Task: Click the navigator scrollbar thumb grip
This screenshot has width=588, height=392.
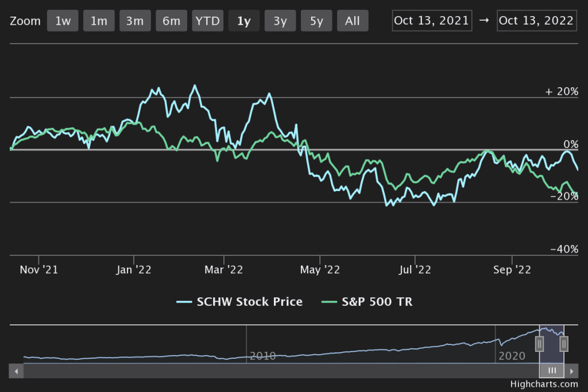Action: tap(552, 371)
